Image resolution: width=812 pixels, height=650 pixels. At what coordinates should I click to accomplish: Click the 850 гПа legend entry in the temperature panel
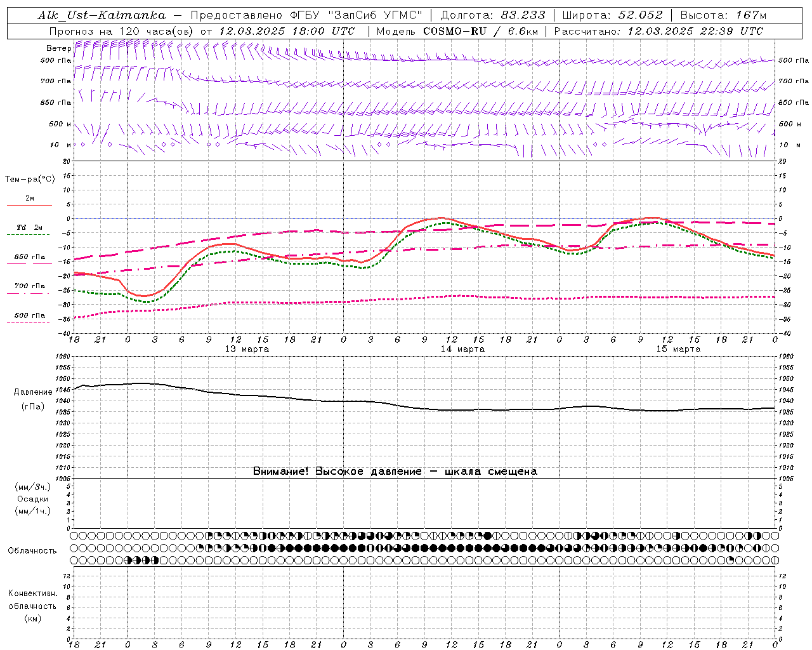(30, 257)
